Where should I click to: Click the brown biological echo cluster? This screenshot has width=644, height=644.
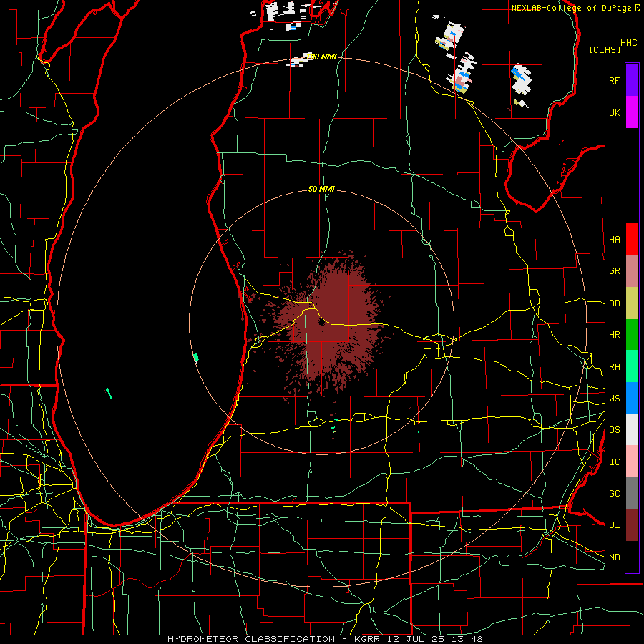point(328,323)
